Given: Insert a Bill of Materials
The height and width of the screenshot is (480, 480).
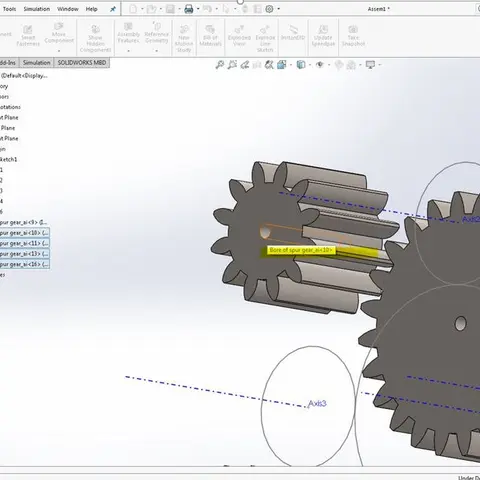Looking at the screenshot, I should pos(210,36).
